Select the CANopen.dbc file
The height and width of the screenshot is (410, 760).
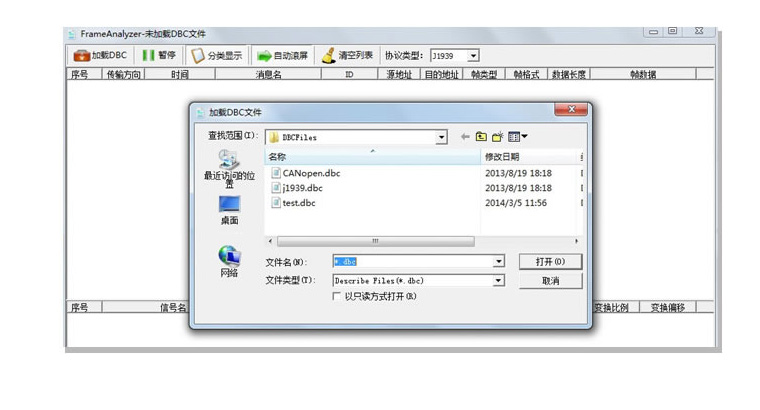click(x=311, y=173)
